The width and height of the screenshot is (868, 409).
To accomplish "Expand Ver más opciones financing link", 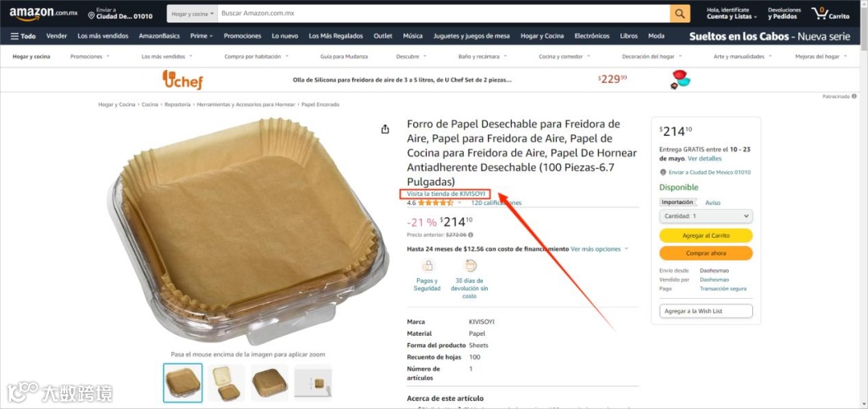I will pyautogui.click(x=600, y=249).
